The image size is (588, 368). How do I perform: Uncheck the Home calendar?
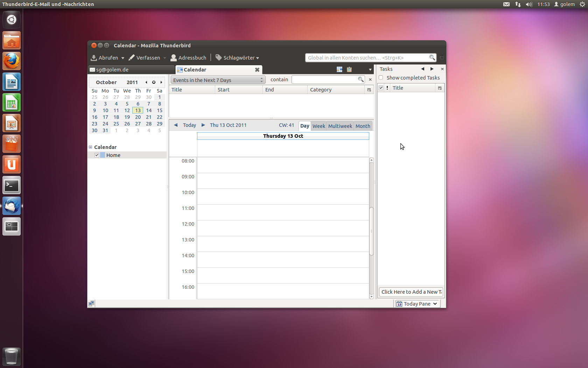(97, 155)
